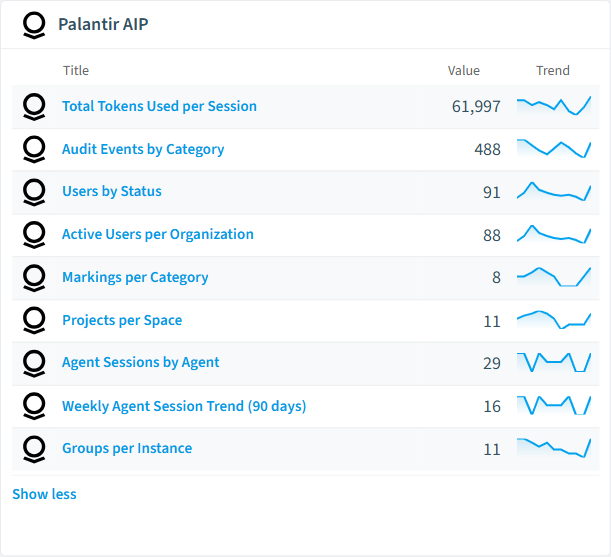Click Active Users per Organization trend sparkline
The height and width of the screenshot is (557, 611).
pyautogui.click(x=554, y=234)
